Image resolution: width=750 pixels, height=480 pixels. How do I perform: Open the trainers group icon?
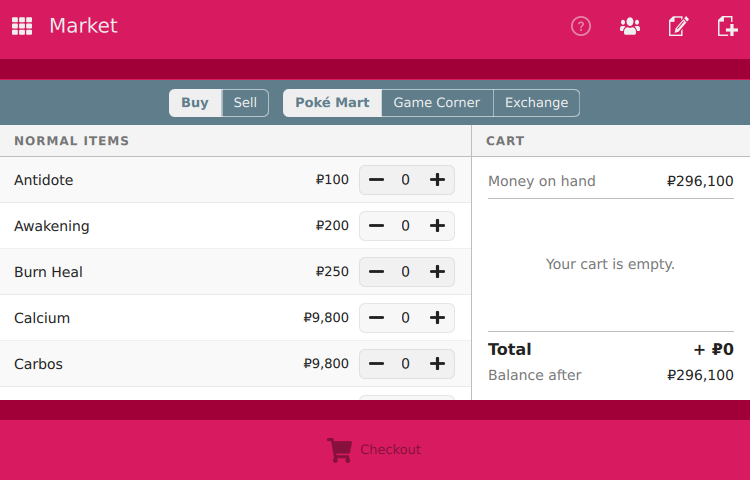pos(630,26)
